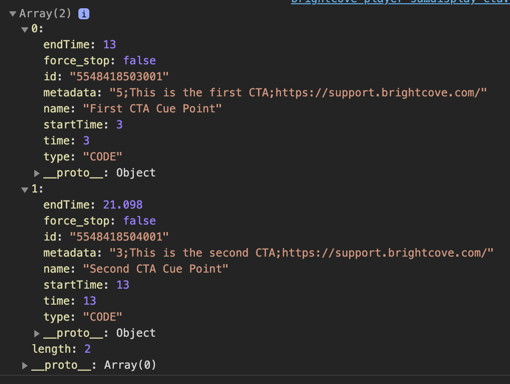Select the startTime: 13 property
The height and width of the screenshot is (384, 510).
[x=86, y=285]
